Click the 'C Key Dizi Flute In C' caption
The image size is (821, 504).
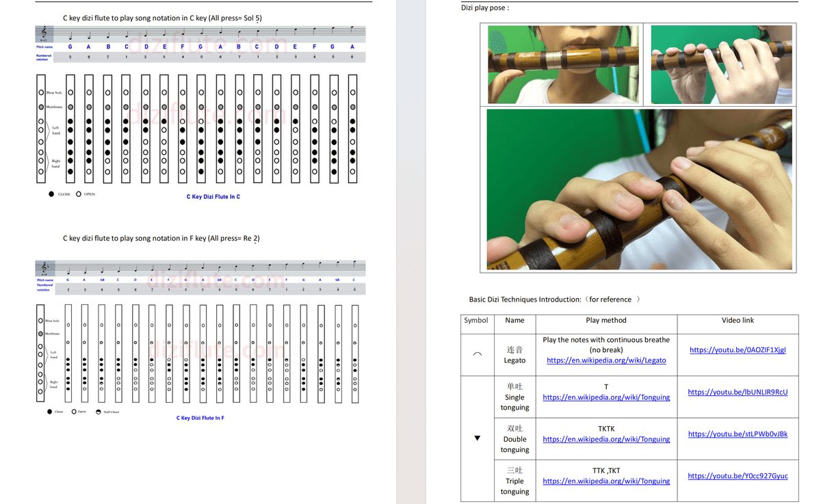[213, 197]
